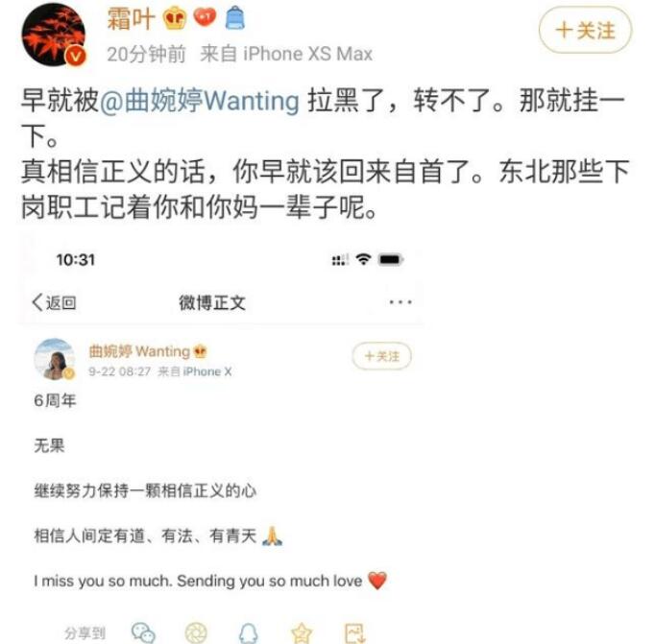Open 霜叶's red leaf profile avatar

click(54, 36)
